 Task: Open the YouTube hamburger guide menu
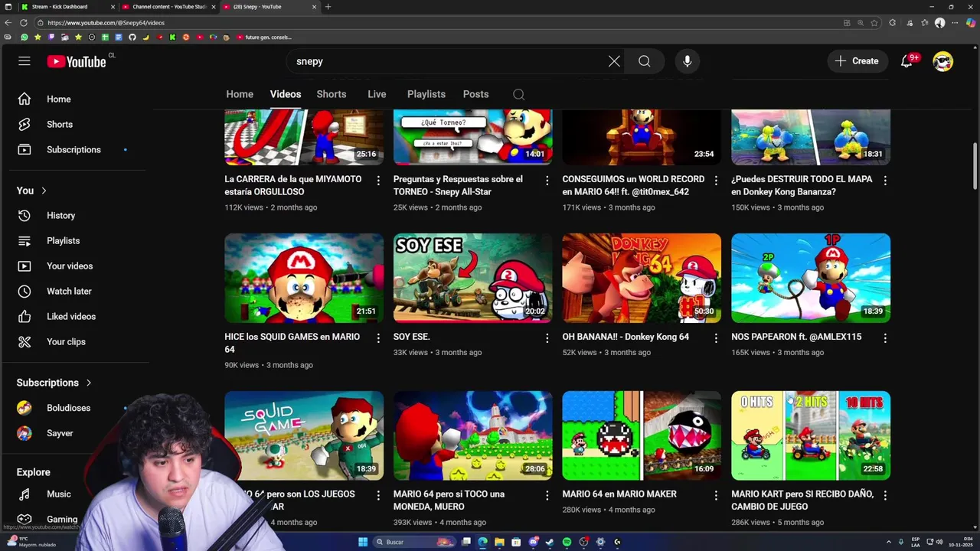[x=24, y=61]
